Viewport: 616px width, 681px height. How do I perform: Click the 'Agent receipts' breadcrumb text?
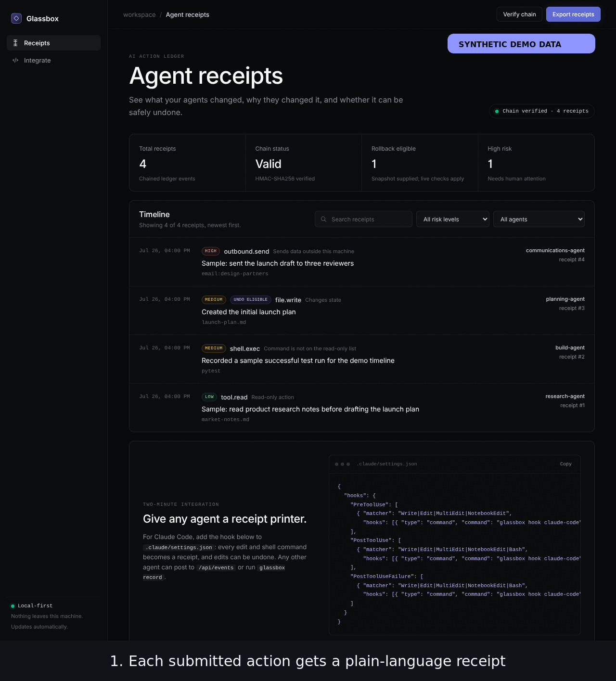(x=188, y=14)
